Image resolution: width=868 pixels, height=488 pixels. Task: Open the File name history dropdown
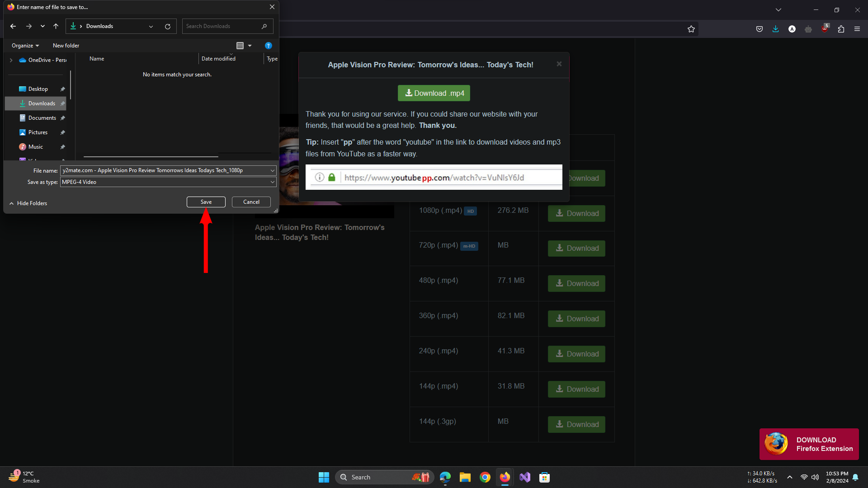[272, 170]
